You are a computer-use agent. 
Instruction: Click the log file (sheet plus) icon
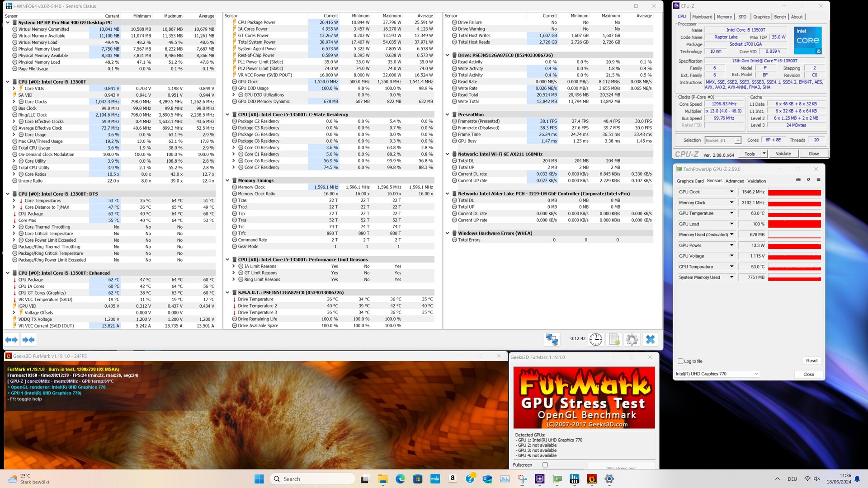614,339
